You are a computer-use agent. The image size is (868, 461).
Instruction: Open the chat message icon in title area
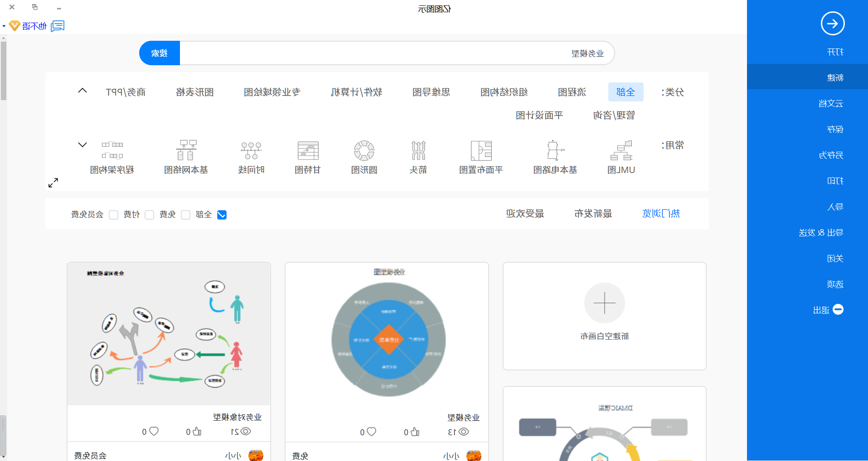(x=58, y=26)
